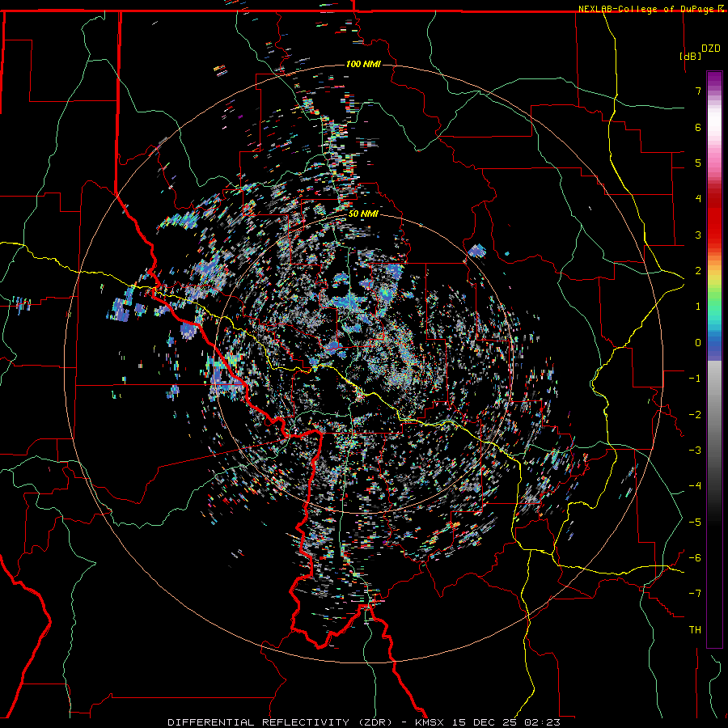Click the legend value 7 label
Viewport: 728px width, 728px height.
pyautogui.click(x=698, y=91)
